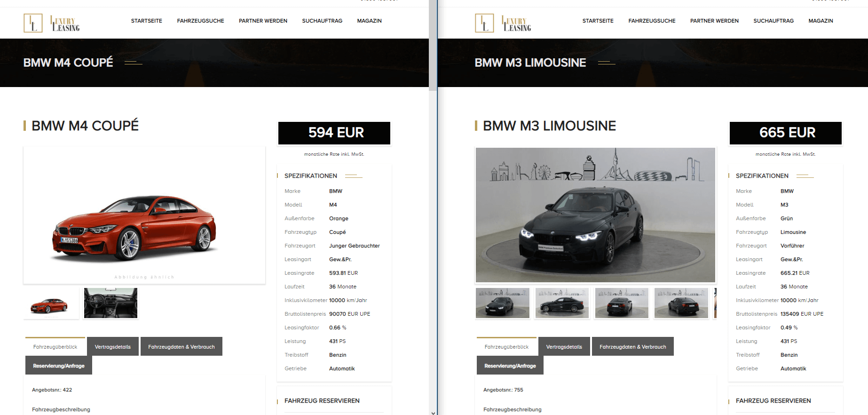868x415 pixels.
Task: Open FAHRZEUGSUCHE in the right window
Action: 652,21
